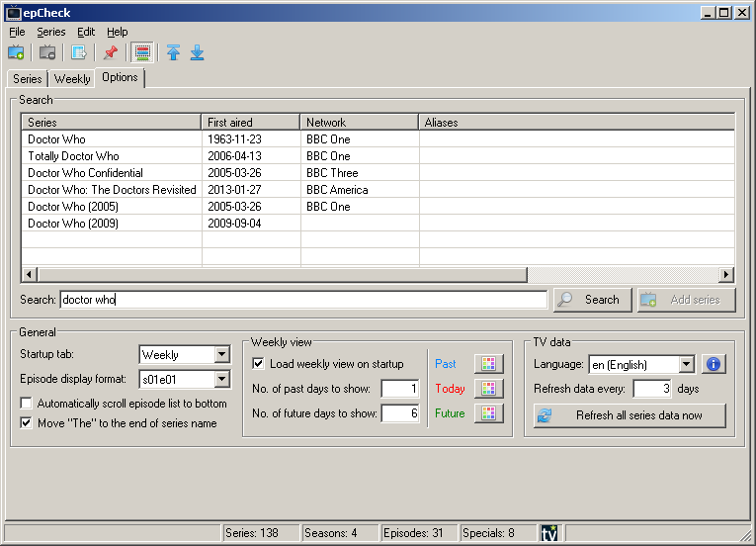Viewport: 756px width, 546px height.
Task: Uncheck Load weekly view on startup
Action: 259,364
